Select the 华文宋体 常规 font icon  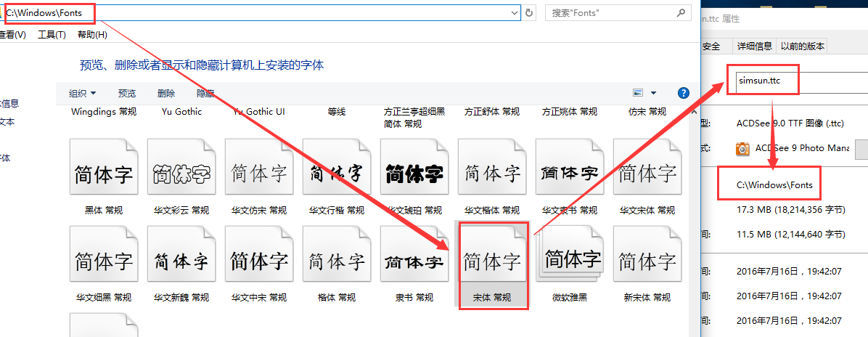[647, 166]
